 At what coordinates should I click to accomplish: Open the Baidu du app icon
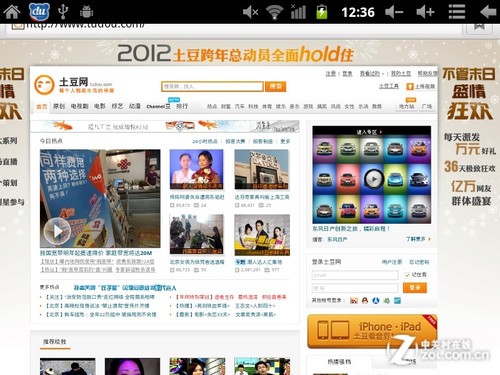39,12
